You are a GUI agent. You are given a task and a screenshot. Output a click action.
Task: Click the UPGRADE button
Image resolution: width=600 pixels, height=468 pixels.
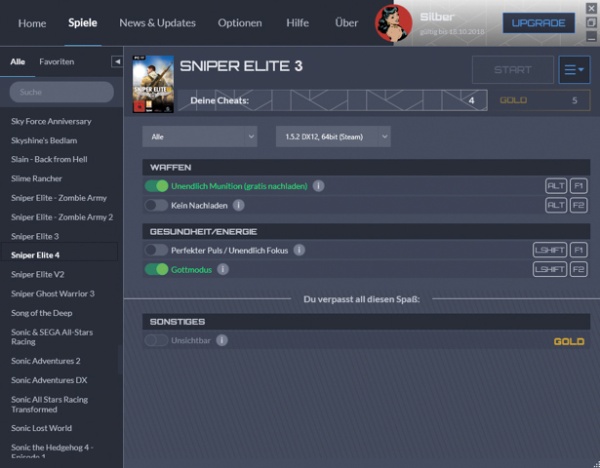click(x=538, y=23)
